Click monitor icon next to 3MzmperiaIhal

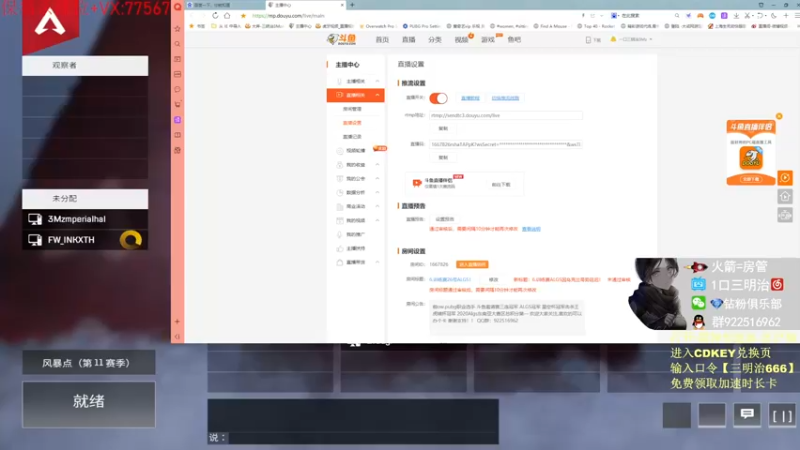coord(35,219)
